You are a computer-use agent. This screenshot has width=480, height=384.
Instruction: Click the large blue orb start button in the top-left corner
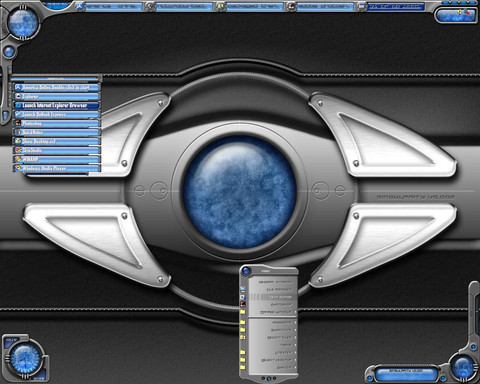click(23, 23)
